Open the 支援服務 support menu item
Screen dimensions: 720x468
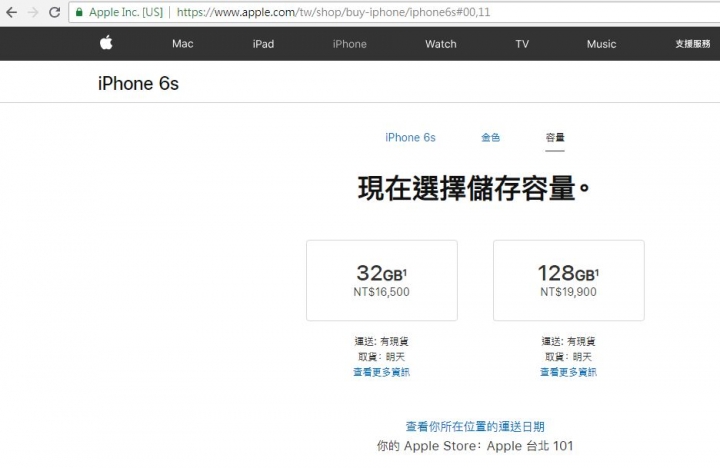coord(692,44)
